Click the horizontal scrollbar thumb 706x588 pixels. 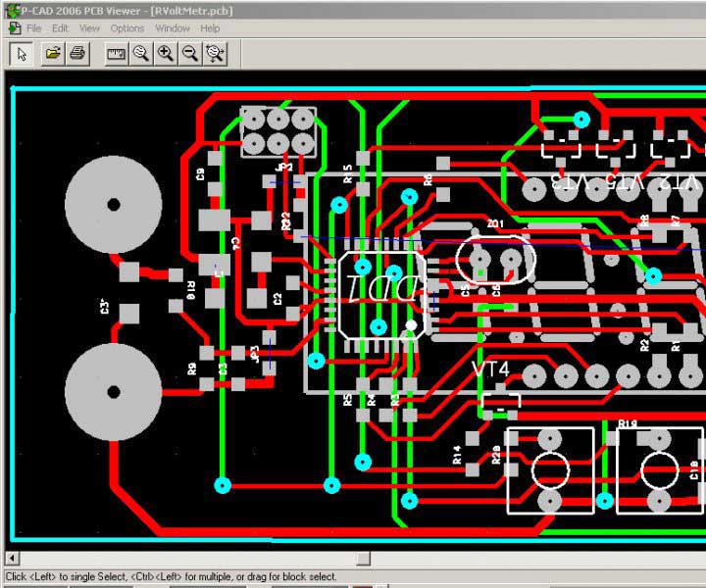point(363,559)
